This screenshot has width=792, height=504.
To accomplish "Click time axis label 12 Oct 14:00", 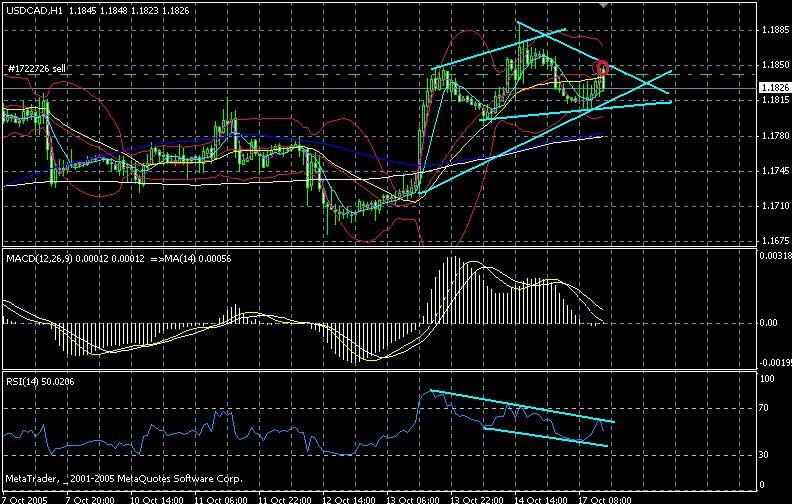I will (349, 500).
